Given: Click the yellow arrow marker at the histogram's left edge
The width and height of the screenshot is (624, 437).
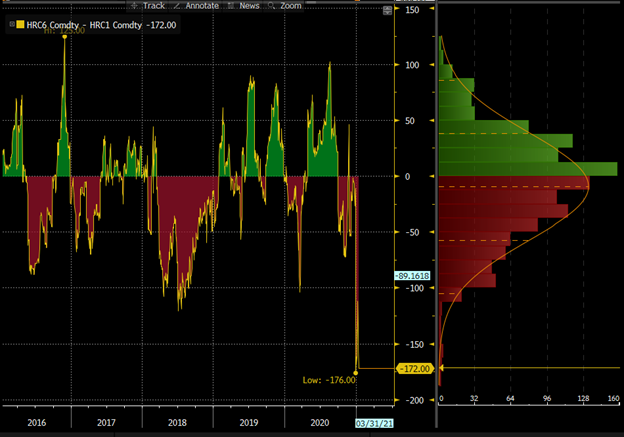Looking at the screenshot, I should click(x=440, y=369).
